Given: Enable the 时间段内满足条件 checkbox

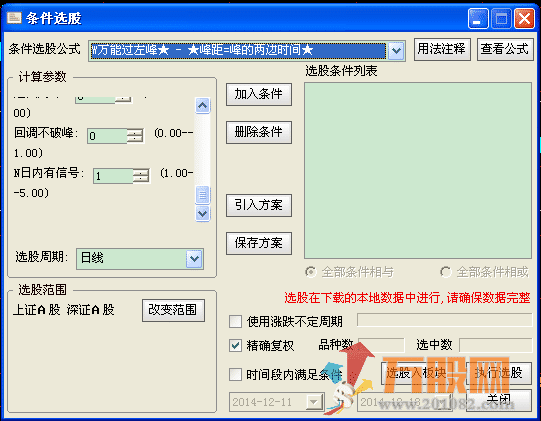Looking at the screenshot, I should tap(236, 374).
